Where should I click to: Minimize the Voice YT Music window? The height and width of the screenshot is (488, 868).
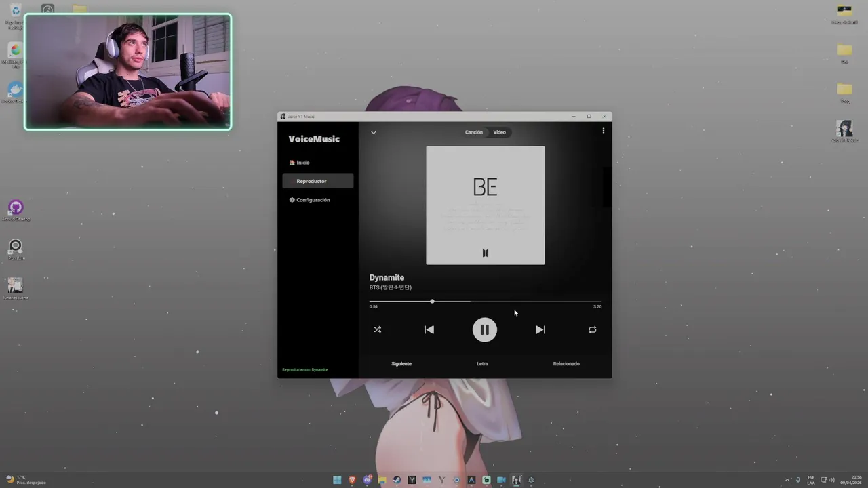click(574, 117)
